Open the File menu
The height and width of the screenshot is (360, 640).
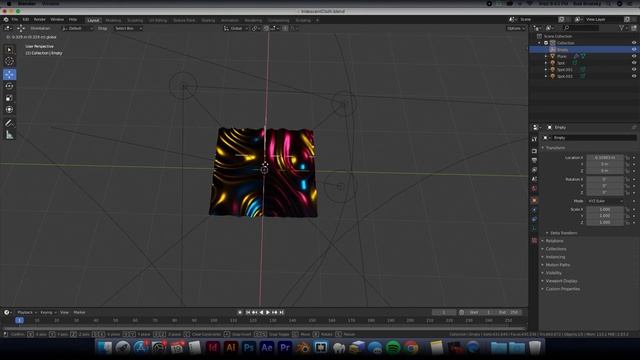15,20
